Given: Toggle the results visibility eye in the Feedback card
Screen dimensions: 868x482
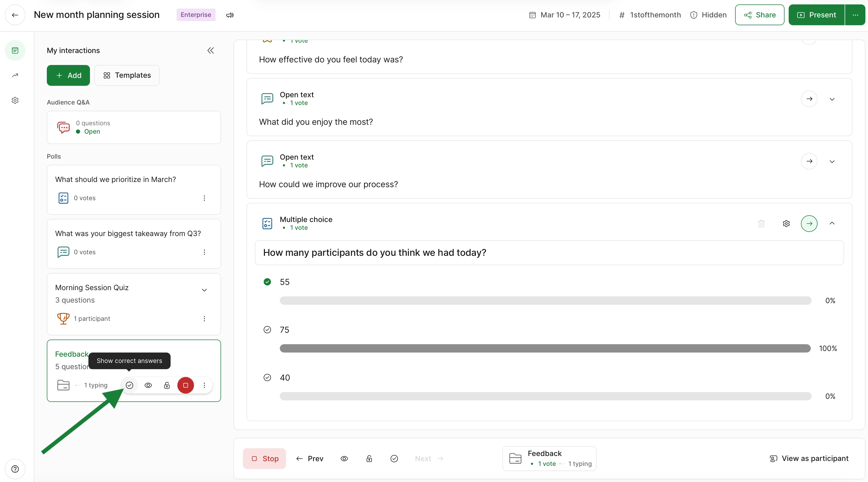Looking at the screenshot, I should point(148,385).
